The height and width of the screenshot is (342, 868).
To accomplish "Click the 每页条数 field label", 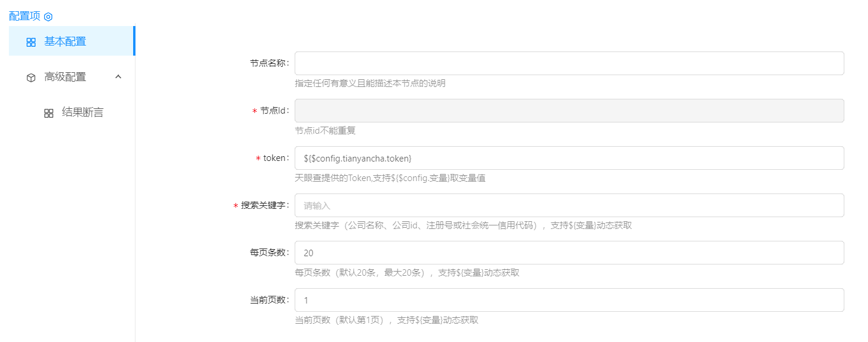I will (269, 253).
